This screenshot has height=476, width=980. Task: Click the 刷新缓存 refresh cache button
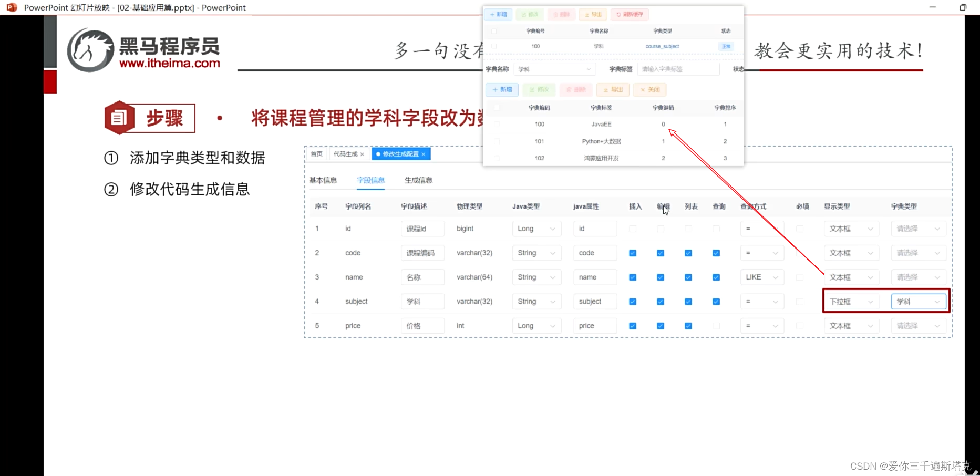point(629,14)
